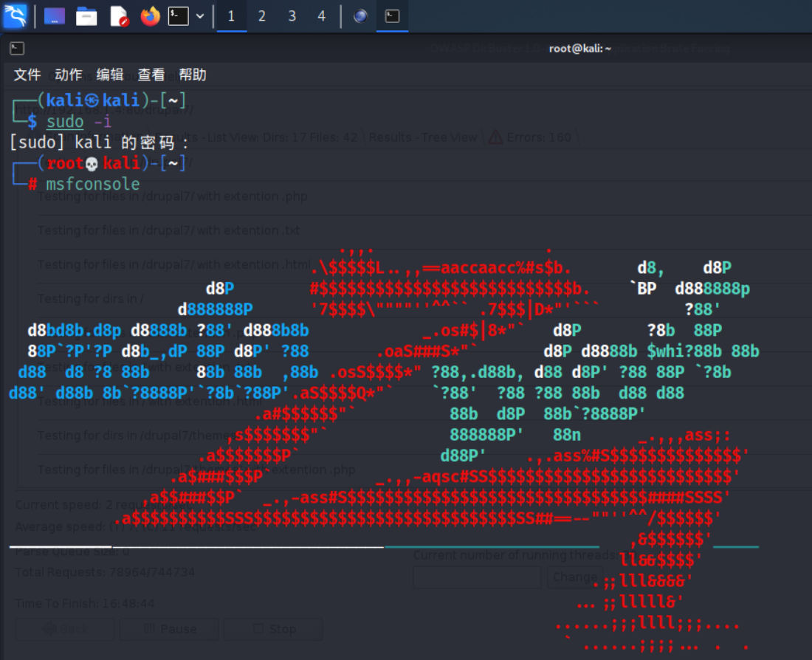Viewport: 812px width, 660px height.
Task: Open terminal emulator launcher in panel
Action: click(x=178, y=16)
